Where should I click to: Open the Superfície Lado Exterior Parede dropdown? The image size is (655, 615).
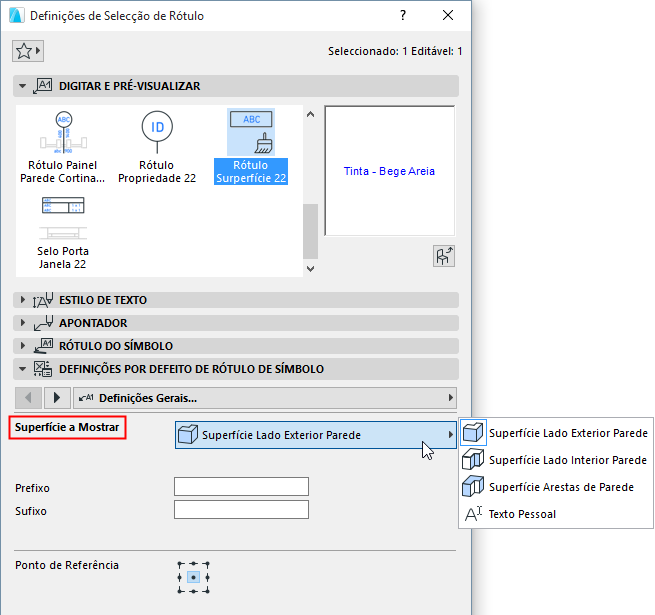(x=316, y=435)
